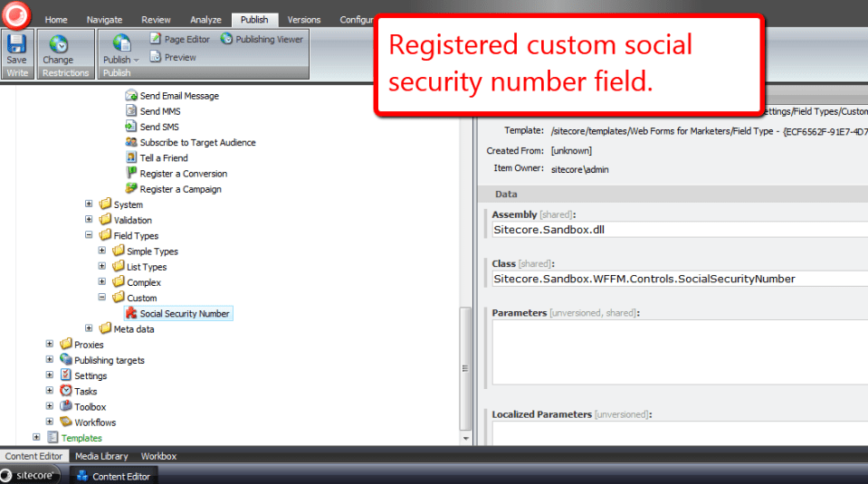Expand the Meta data folder

point(89,328)
